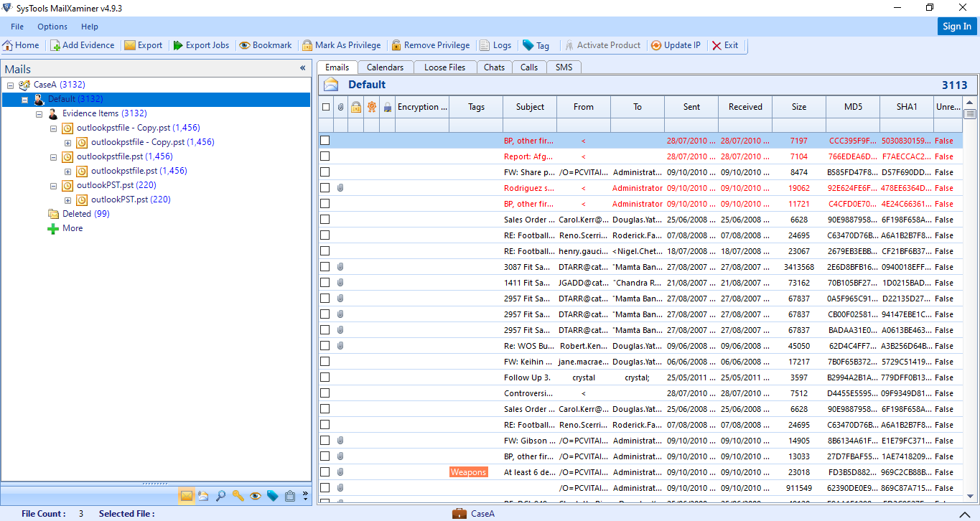This screenshot has width=980, height=521.
Task: Click the clipboard icon in bottom bar
Action: [x=290, y=496]
